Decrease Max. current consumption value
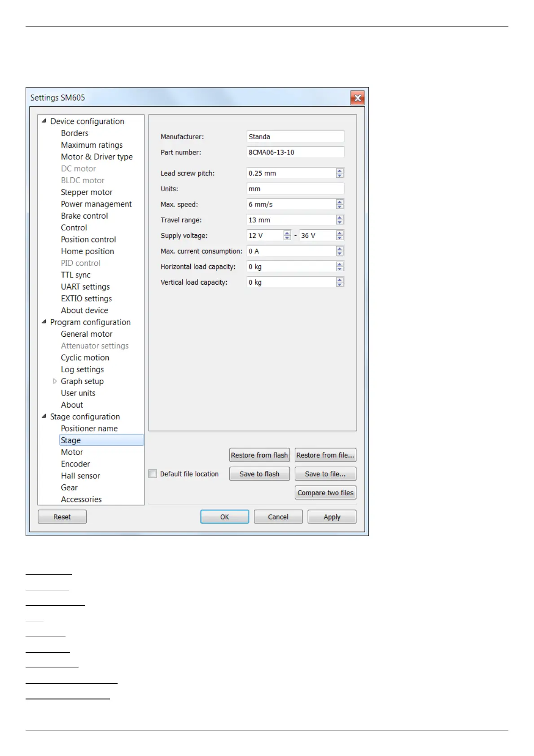The image size is (534, 756). (x=340, y=254)
